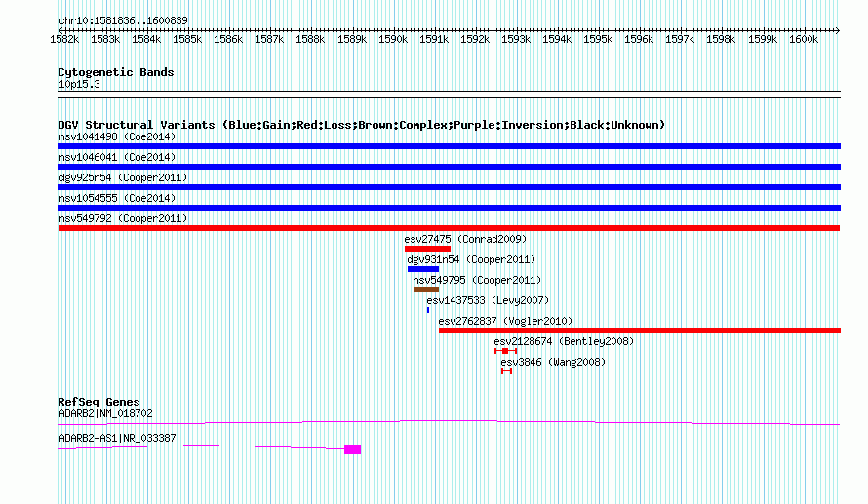
Task: Click the 1596k ruler tick label
Action: pos(639,39)
